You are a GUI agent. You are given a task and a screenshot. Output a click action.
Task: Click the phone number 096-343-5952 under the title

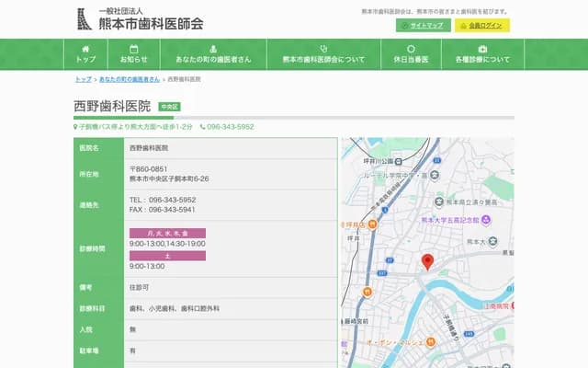tap(230, 127)
